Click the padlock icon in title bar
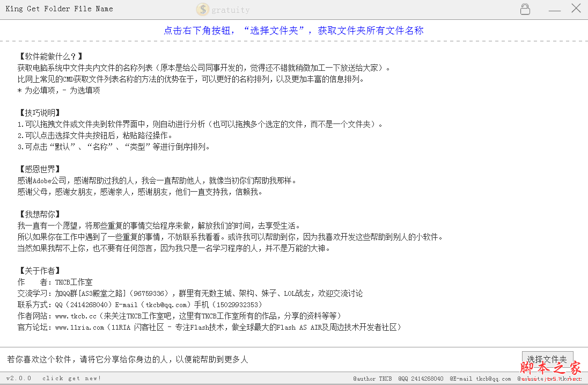 (x=525, y=9)
